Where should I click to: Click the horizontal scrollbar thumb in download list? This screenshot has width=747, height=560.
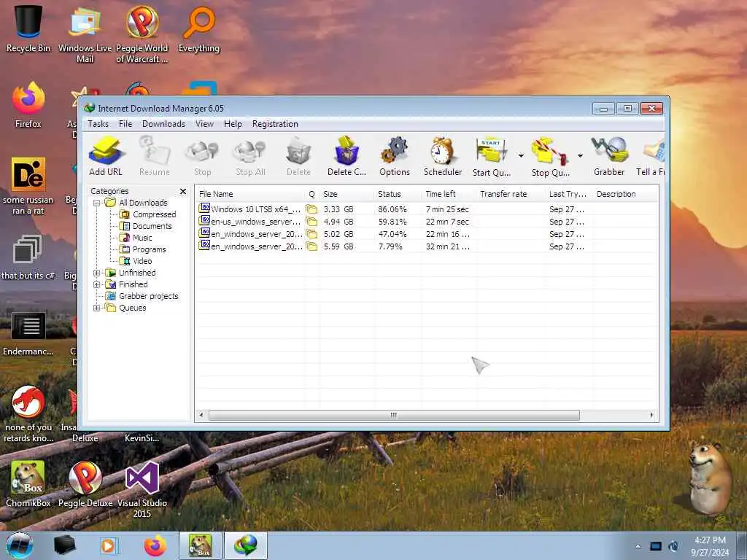394,415
